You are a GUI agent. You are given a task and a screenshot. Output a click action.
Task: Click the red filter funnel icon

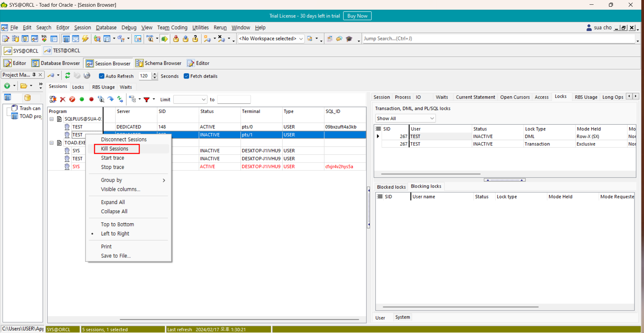(146, 99)
